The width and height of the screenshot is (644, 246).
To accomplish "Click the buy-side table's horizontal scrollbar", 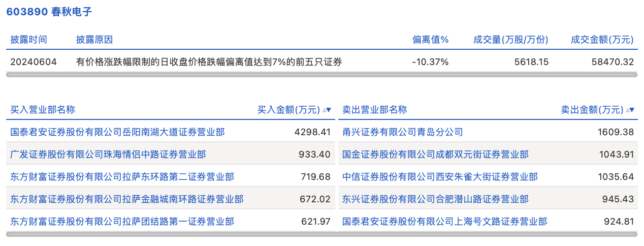I will pos(170,234).
